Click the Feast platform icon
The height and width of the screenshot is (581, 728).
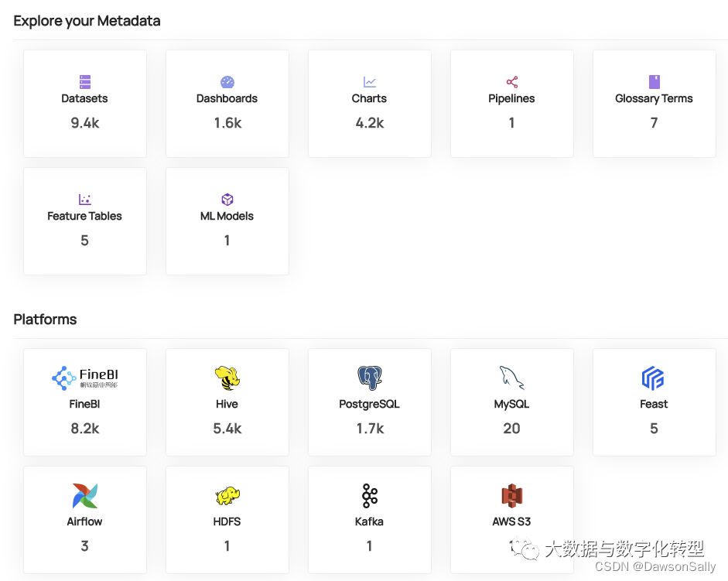coord(654,377)
